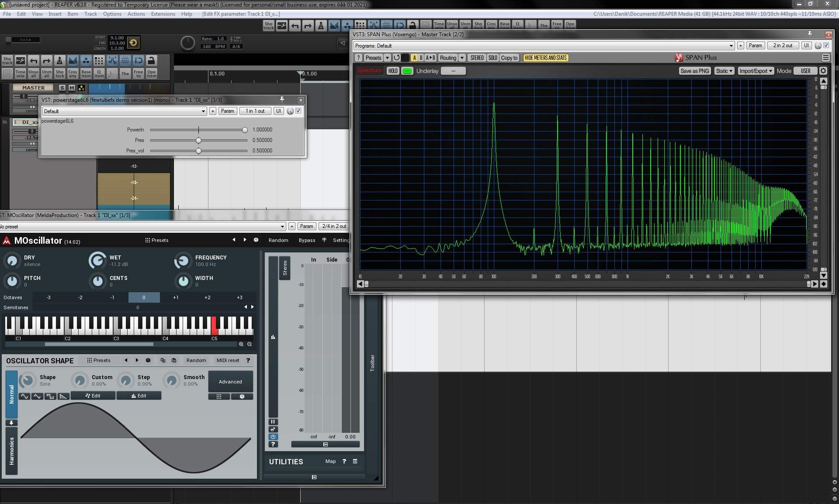Open the Options menu
Viewport: 839px width, 504px height.
[x=112, y=14]
